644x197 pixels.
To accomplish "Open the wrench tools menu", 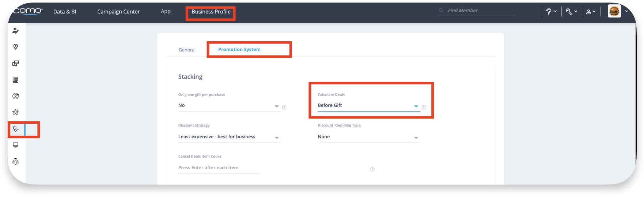I will (571, 12).
